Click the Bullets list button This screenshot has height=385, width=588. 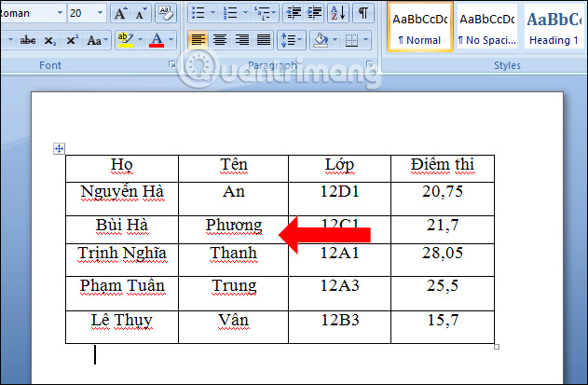(198, 13)
